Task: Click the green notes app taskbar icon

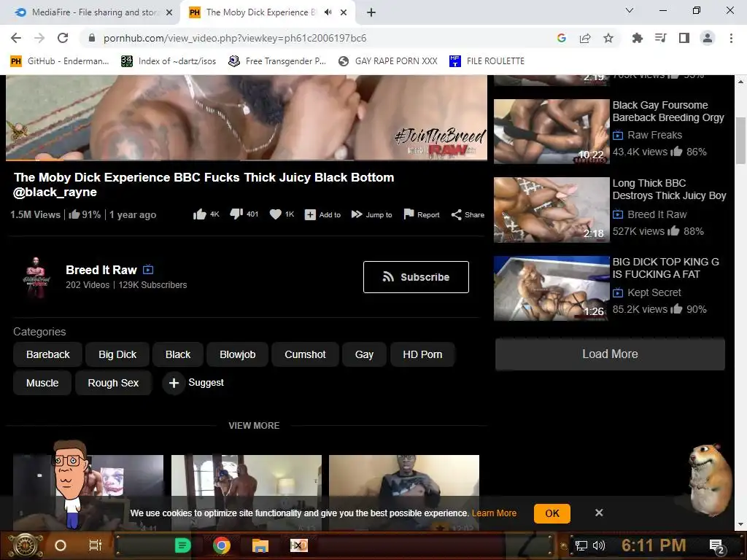Action: pyautogui.click(x=183, y=545)
